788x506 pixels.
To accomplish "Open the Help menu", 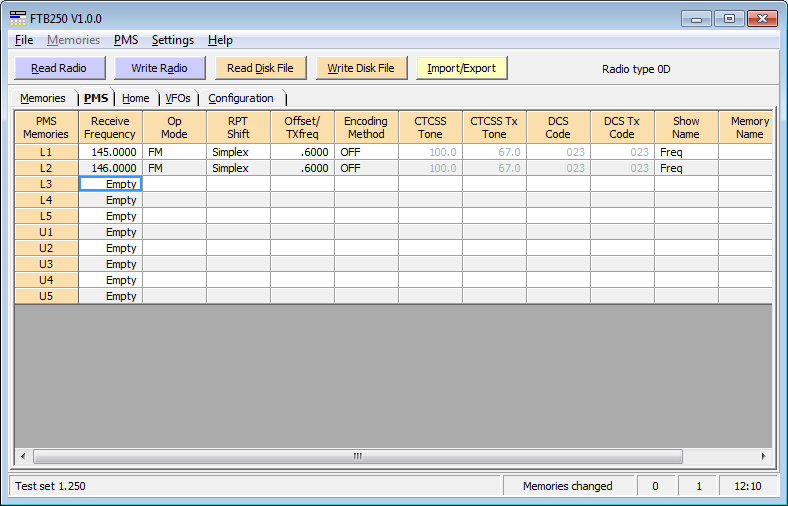I will 220,40.
